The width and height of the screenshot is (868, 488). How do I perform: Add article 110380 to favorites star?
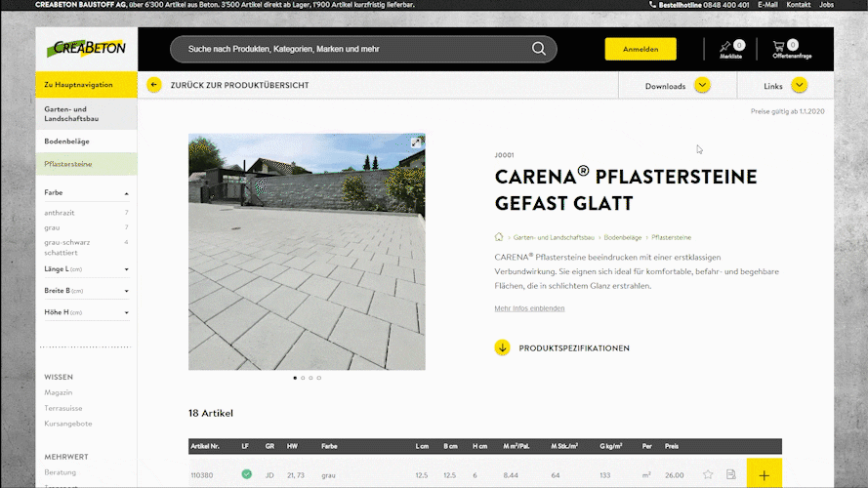pos(708,474)
